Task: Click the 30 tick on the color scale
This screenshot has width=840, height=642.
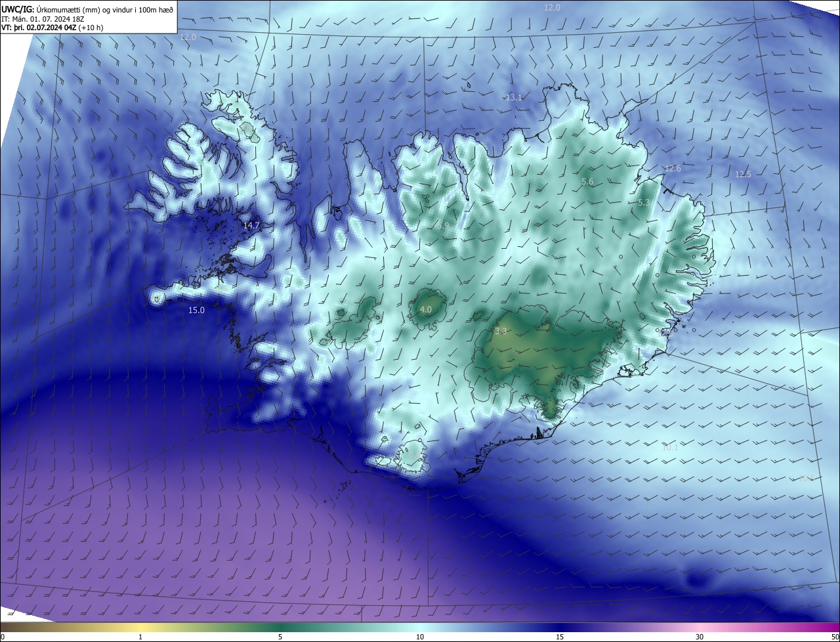Action: click(700, 637)
